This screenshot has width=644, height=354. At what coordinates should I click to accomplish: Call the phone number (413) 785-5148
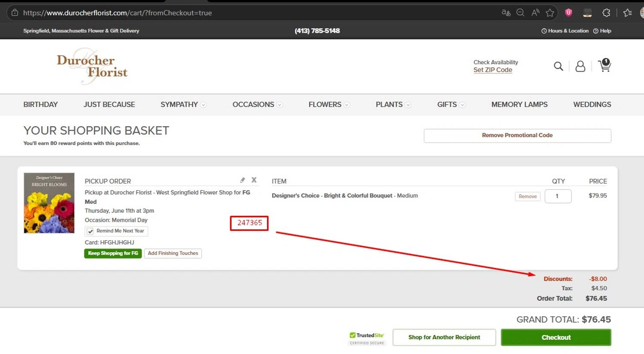pos(317,31)
